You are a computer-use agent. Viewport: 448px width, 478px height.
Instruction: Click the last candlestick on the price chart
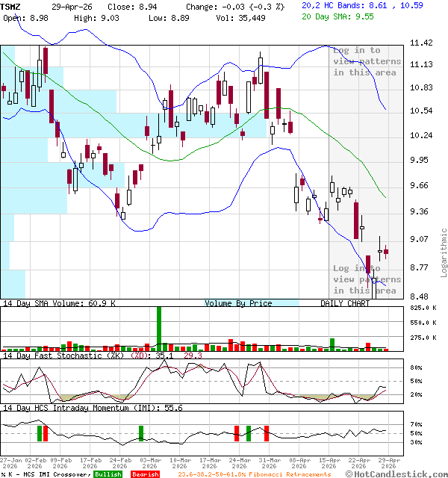(386, 253)
